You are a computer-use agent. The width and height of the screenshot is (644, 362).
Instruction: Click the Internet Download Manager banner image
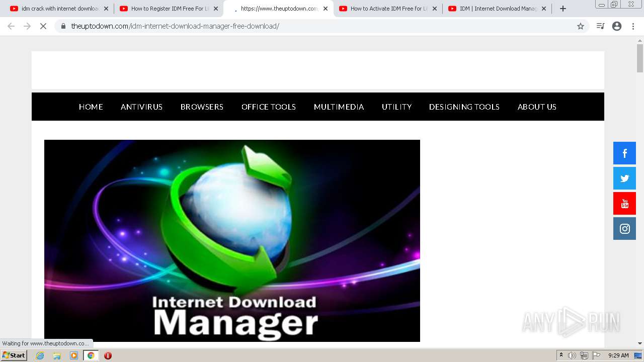[x=232, y=241]
